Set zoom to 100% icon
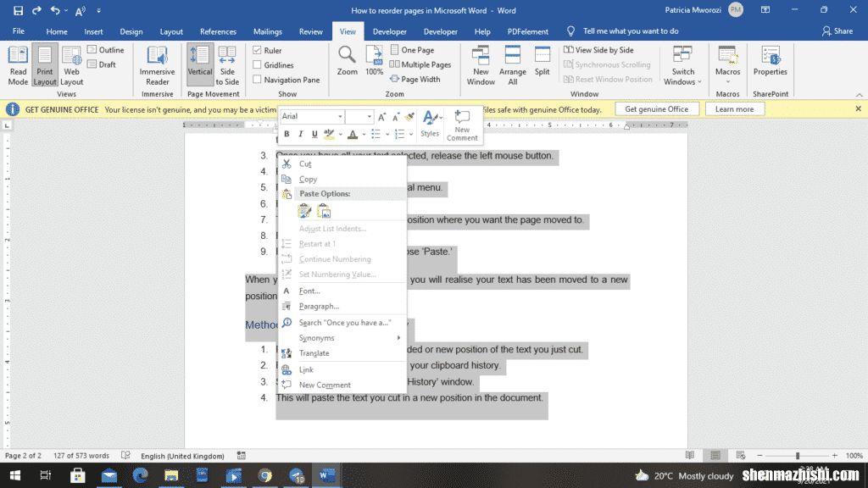This screenshot has width=868, height=488. point(374,61)
